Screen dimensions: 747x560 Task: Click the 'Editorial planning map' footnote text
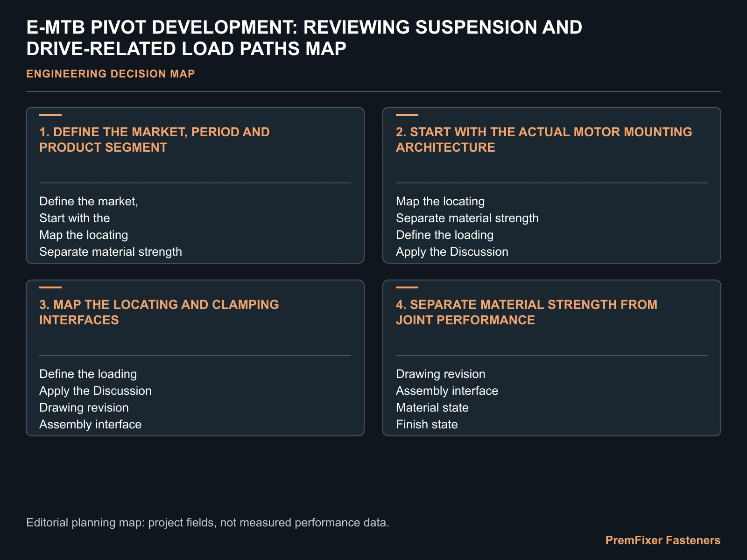click(208, 522)
